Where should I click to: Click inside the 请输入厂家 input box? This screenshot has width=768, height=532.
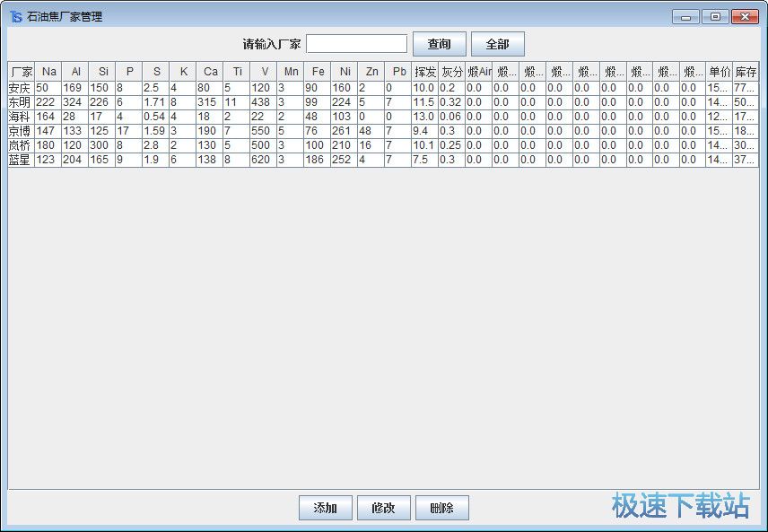[x=356, y=42]
